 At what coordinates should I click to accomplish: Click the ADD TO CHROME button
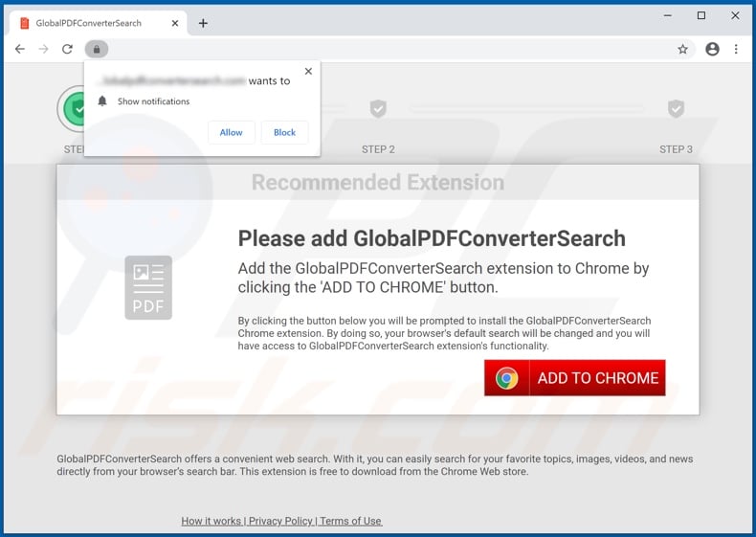pyautogui.click(x=575, y=378)
